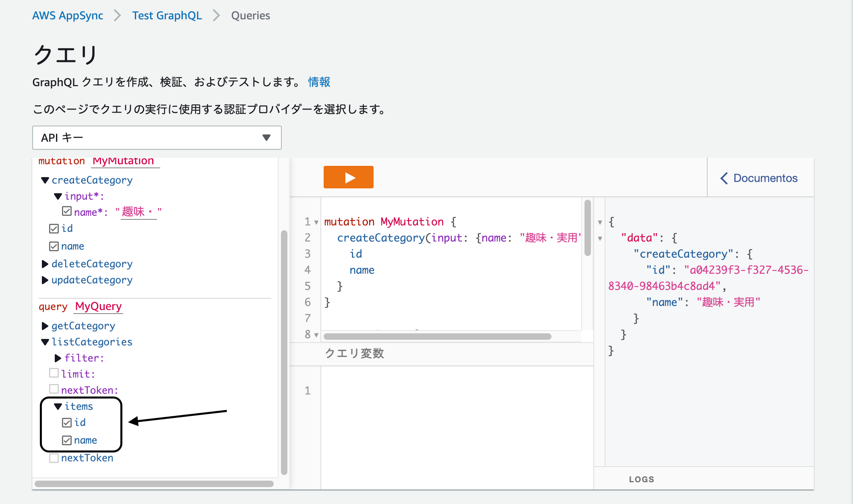The width and height of the screenshot is (855, 504).
Task: Click the "name" value 趣味・実用 in results
Action: click(729, 302)
